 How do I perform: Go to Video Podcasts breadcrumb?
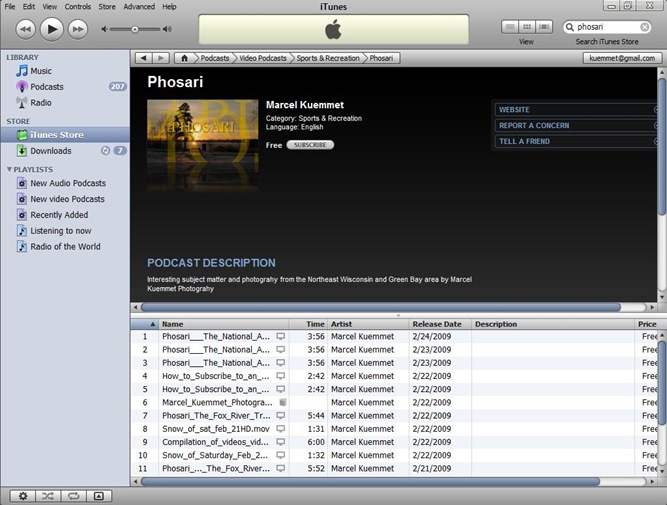pos(263,58)
